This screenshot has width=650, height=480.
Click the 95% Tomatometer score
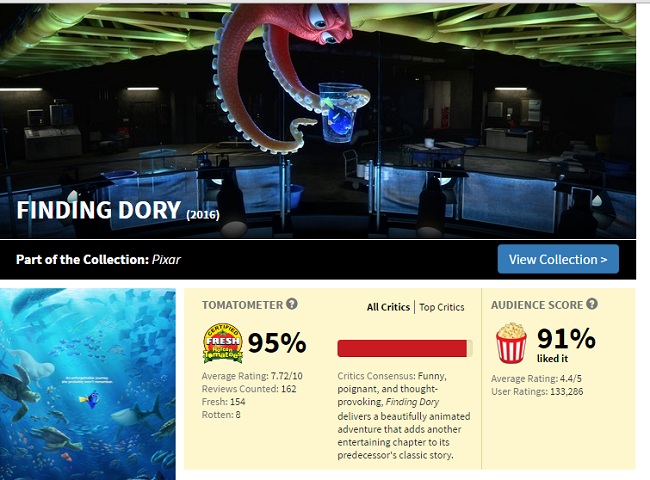click(277, 343)
